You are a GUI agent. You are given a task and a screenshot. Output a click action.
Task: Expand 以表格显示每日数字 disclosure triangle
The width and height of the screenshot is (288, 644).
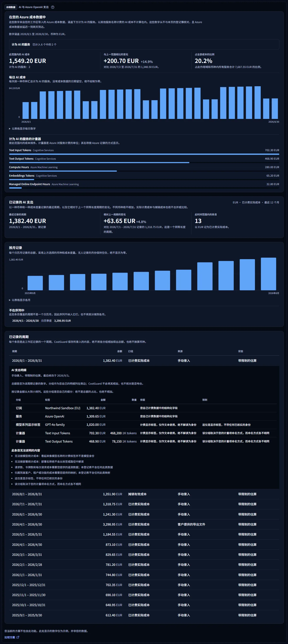10,129
